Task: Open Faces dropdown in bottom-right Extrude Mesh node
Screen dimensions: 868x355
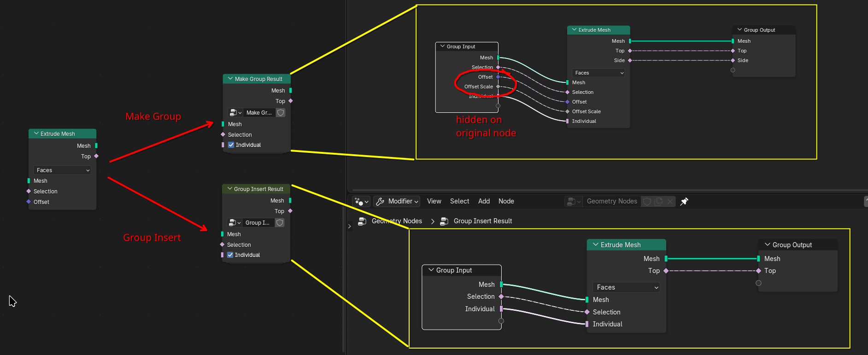Action: (x=627, y=287)
